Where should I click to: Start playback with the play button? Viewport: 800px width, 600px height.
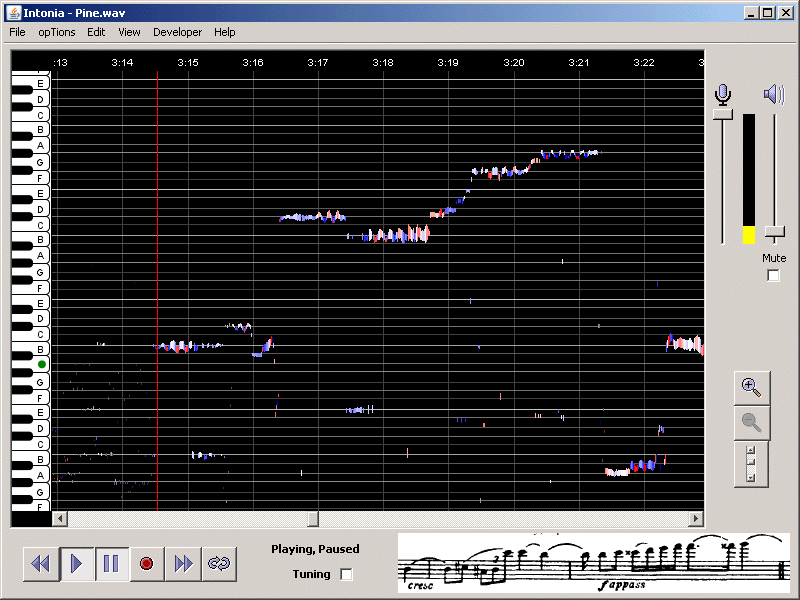coord(77,564)
